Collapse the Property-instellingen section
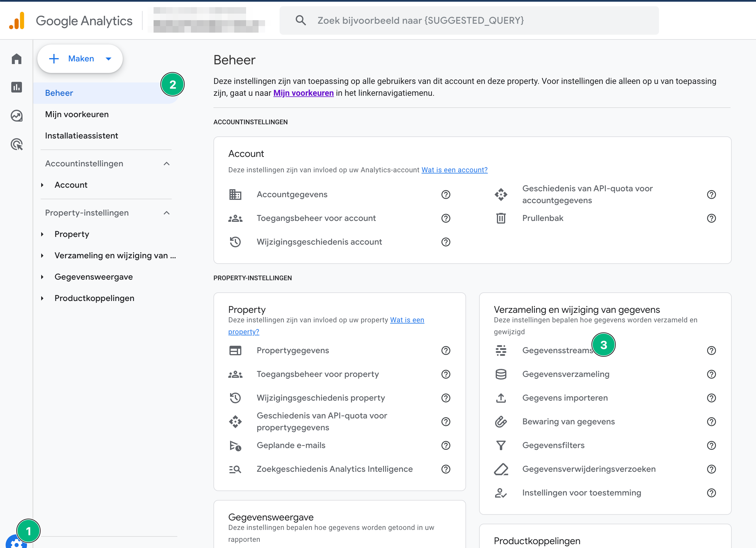 [167, 213]
